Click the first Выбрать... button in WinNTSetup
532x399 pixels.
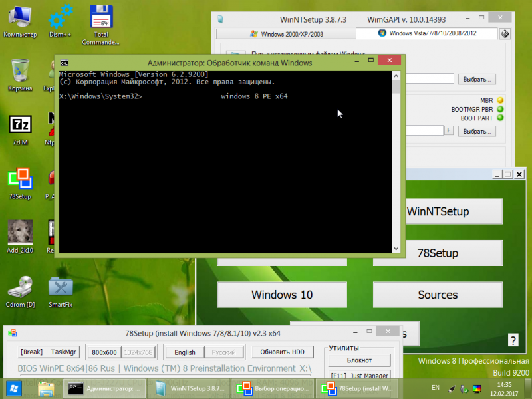tap(477, 79)
